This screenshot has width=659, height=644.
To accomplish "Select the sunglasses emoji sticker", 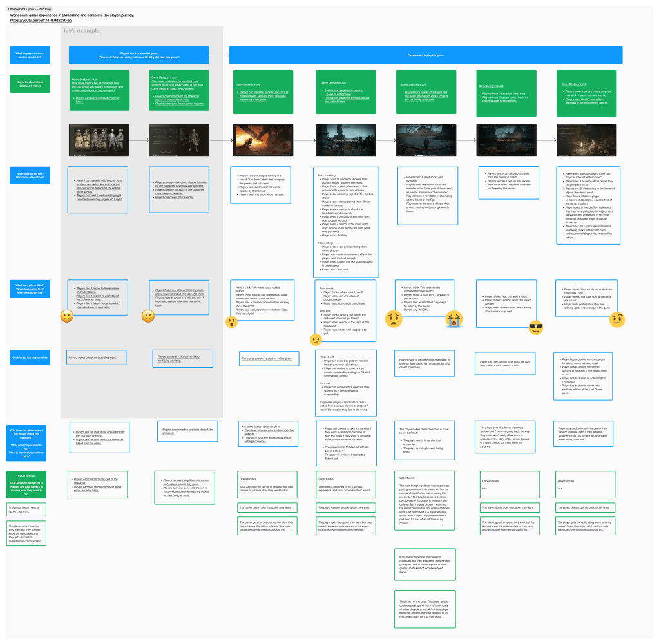I will coord(536,328).
